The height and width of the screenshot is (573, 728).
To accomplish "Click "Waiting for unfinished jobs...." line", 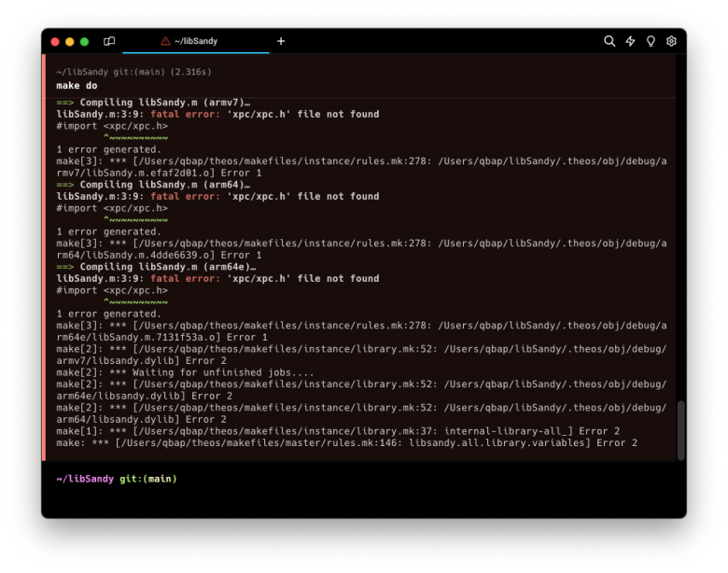I will [185, 372].
